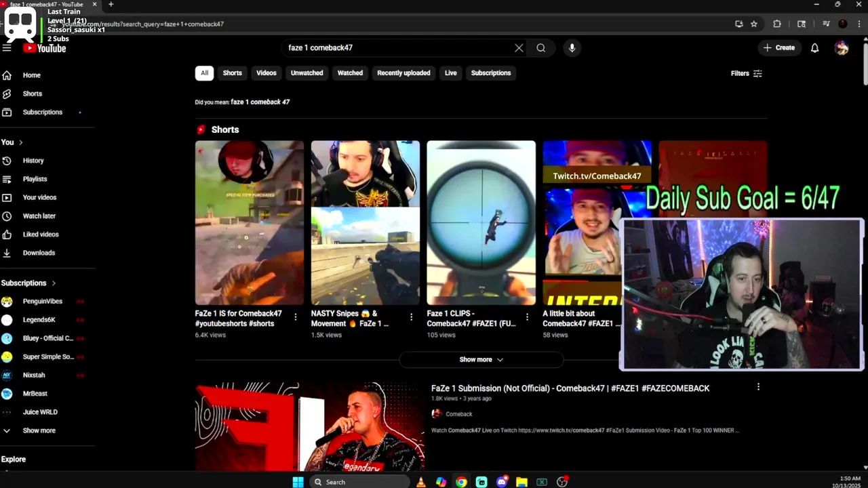
Task: Open the Faze 1 CLIPS sniper-scope short
Action: [x=481, y=222]
